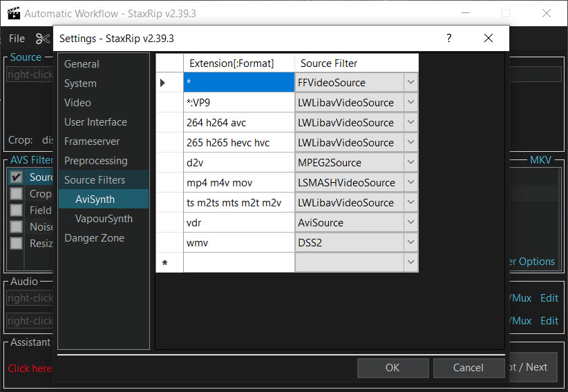Open the empty new-row source filter dropdown

410,262
